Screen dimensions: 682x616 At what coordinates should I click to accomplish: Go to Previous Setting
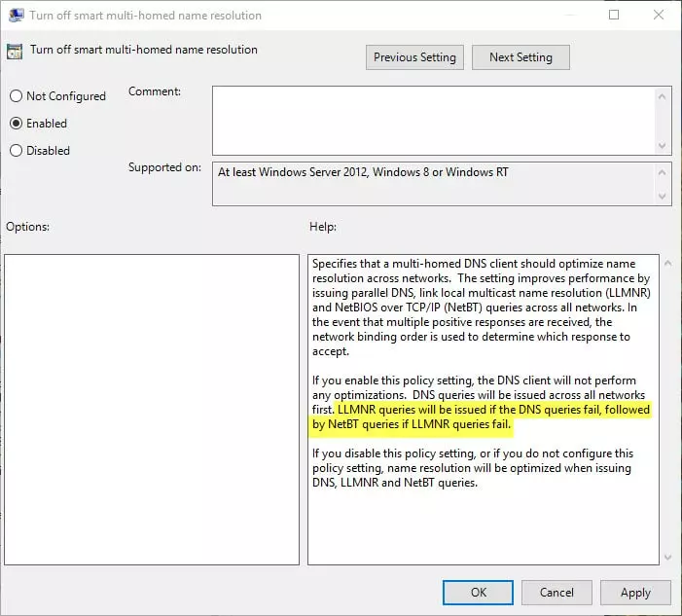tap(414, 57)
